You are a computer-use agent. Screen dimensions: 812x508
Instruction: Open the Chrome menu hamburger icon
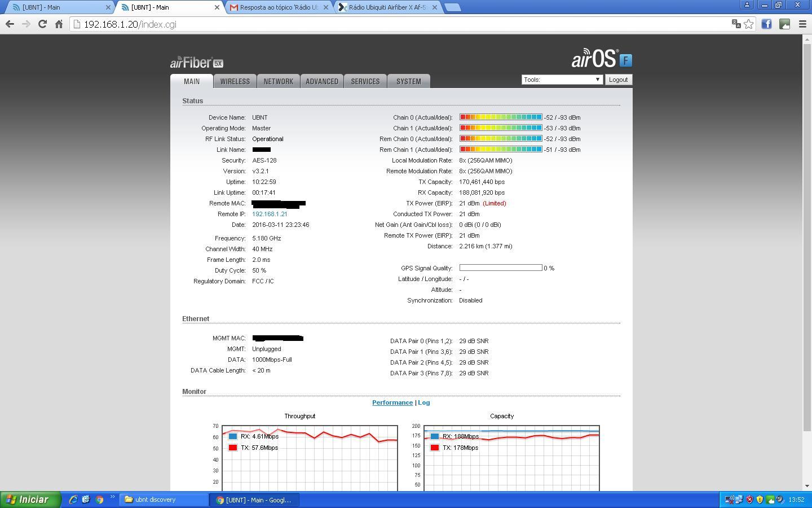802,24
